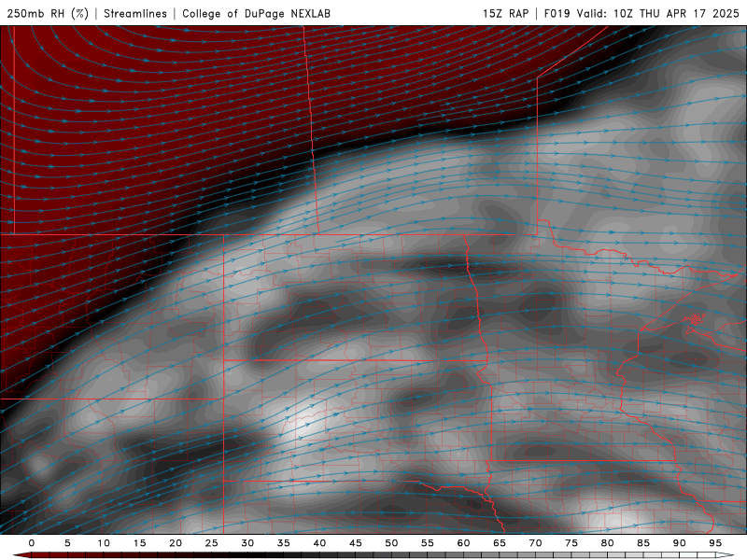Click the "250mb RH (%)" title text
Image resolution: width=747 pixels, height=560 pixels.
48,13
